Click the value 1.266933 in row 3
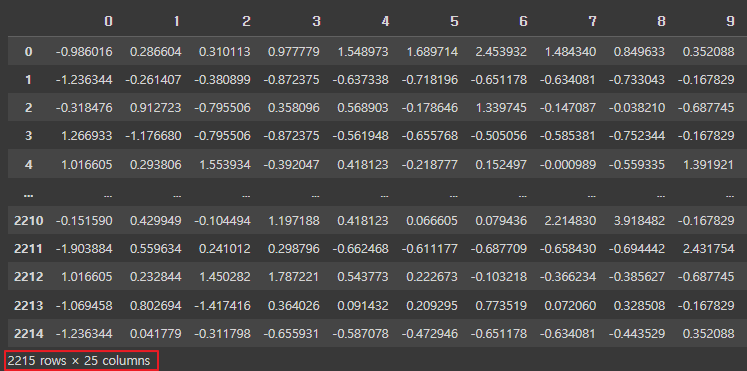This screenshot has width=747, height=371. (87, 136)
